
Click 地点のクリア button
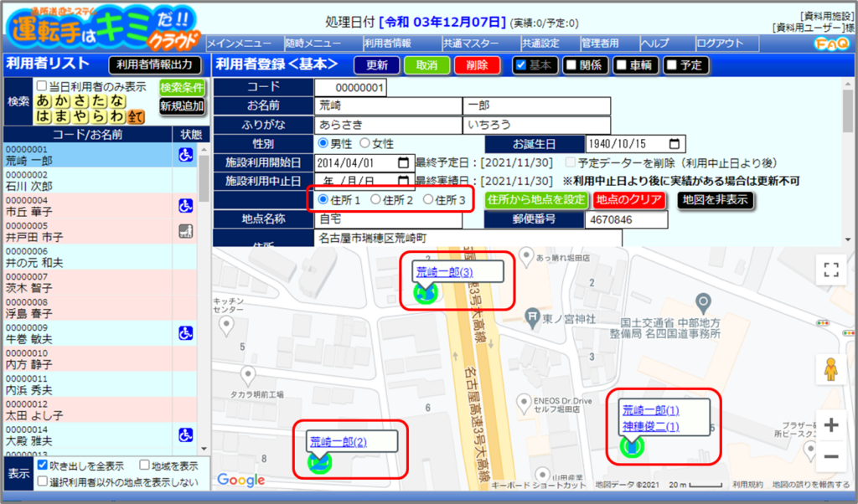629,200
